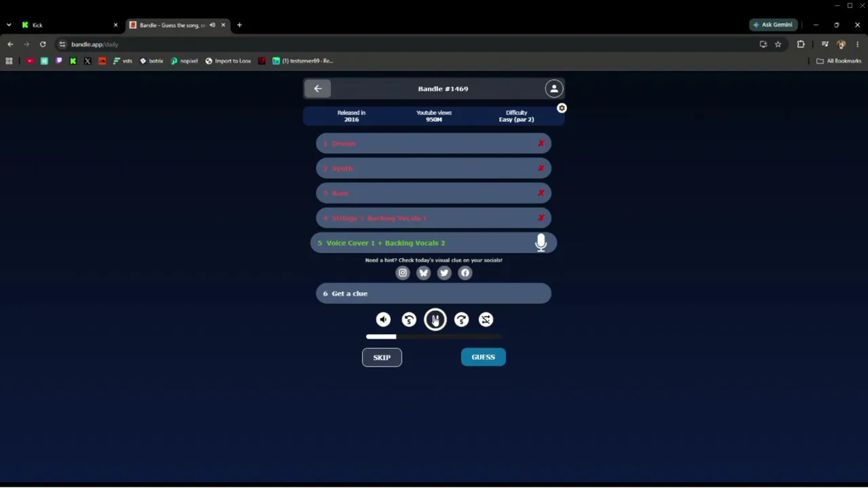Viewport: 868px width, 488px height.
Task: Open the apps grid in bookmarks bar
Action: pos(9,61)
